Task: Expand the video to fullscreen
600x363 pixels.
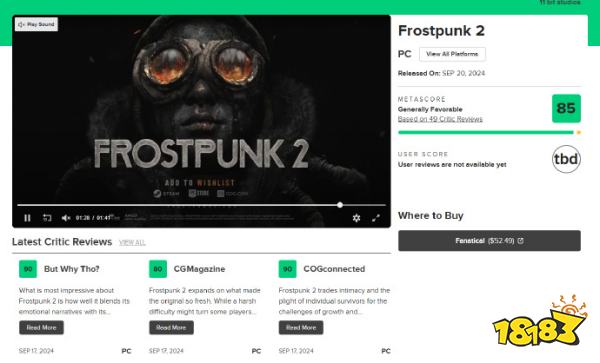Action: point(376,218)
